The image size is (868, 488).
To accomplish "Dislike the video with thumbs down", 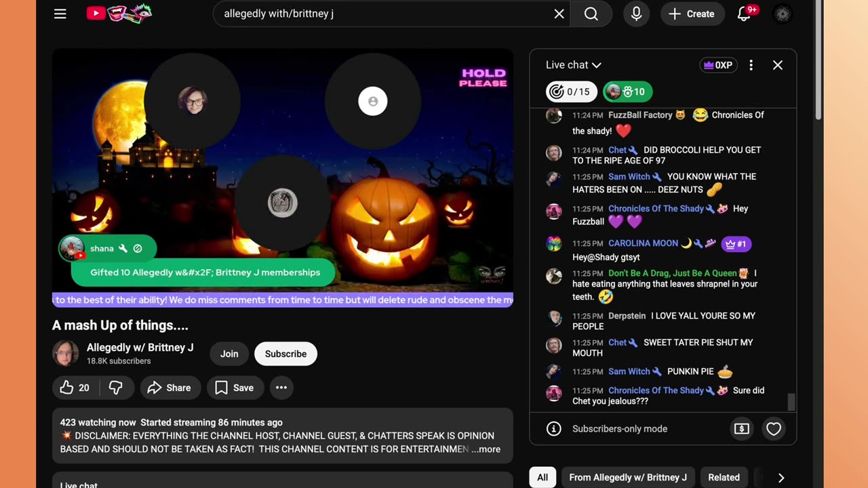I will click(x=116, y=388).
